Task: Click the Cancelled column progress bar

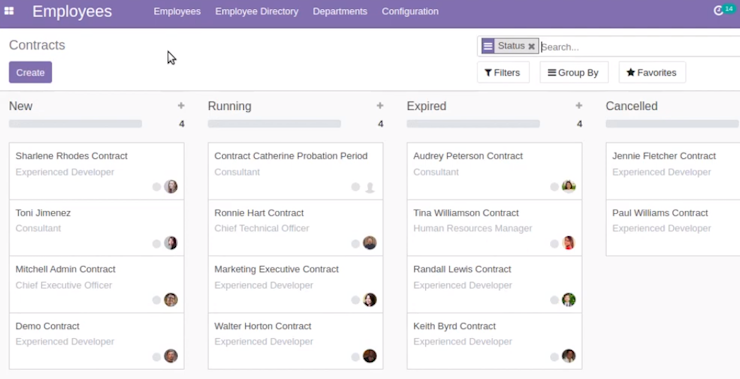Action: [673, 124]
